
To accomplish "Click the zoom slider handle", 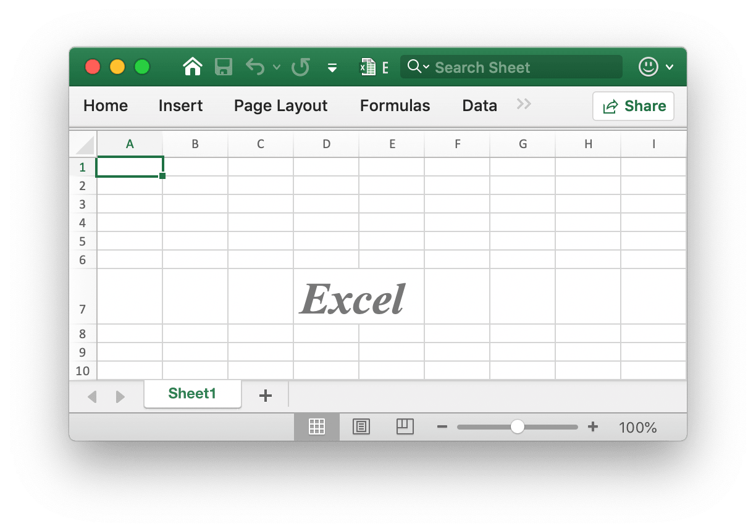I will click(518, 426).
